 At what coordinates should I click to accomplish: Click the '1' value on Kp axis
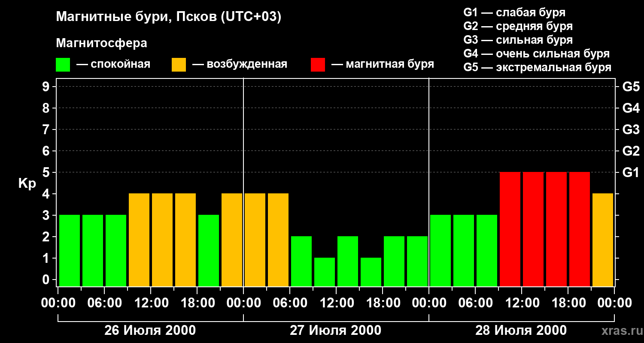pos(47,258)
